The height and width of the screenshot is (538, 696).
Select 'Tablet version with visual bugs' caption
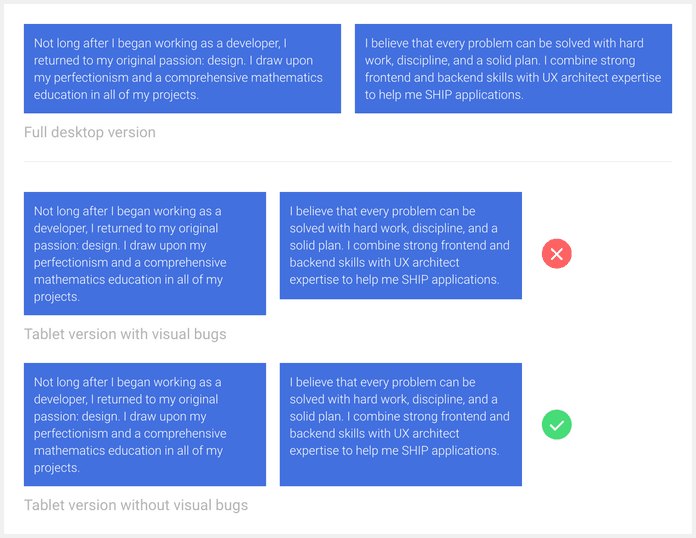tap(125, 334)
